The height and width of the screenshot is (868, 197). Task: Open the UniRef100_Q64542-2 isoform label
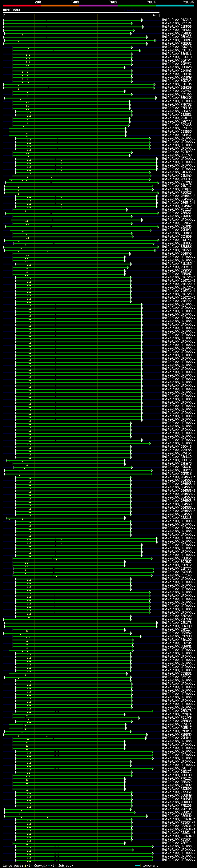tap(179, 196)
